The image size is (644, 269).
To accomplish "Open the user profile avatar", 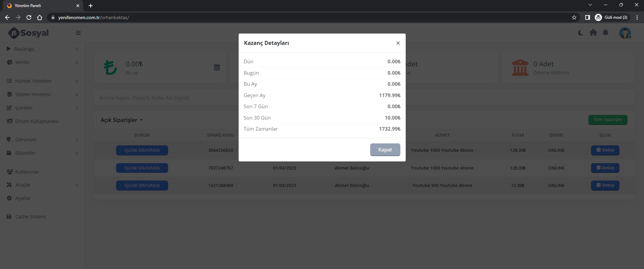I will (x=625, y=33).
